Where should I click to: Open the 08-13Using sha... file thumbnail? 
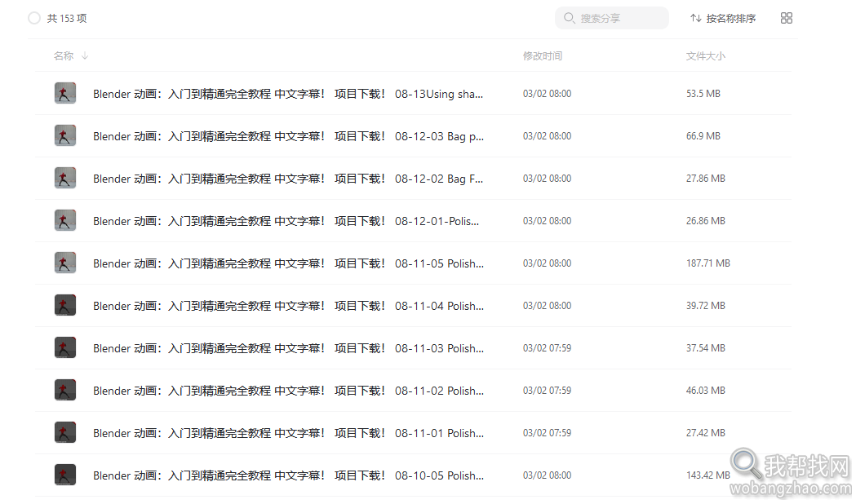point(65,93)
